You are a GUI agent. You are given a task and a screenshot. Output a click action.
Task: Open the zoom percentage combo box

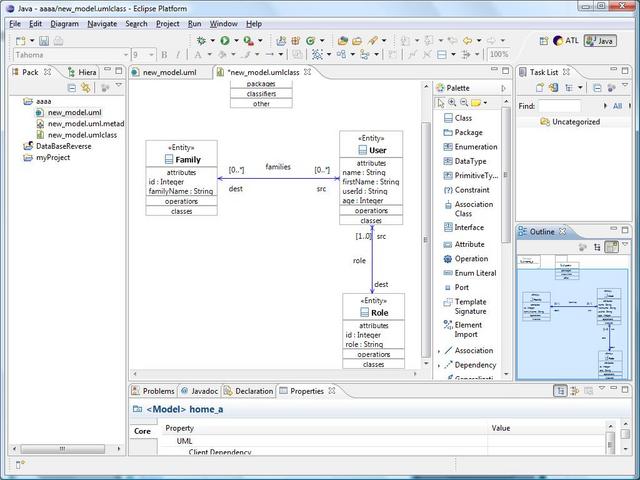click(x=498, y=55)
